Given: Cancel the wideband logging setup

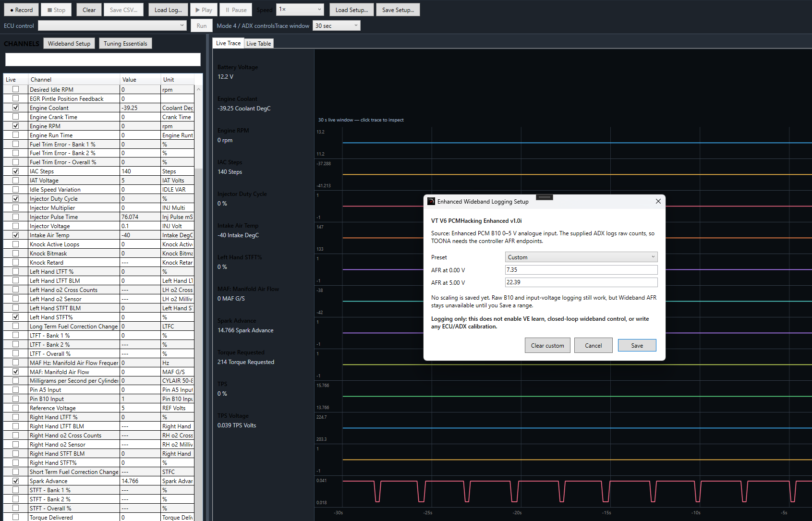Looking at the screenshot, I should (x=594, y=345).
